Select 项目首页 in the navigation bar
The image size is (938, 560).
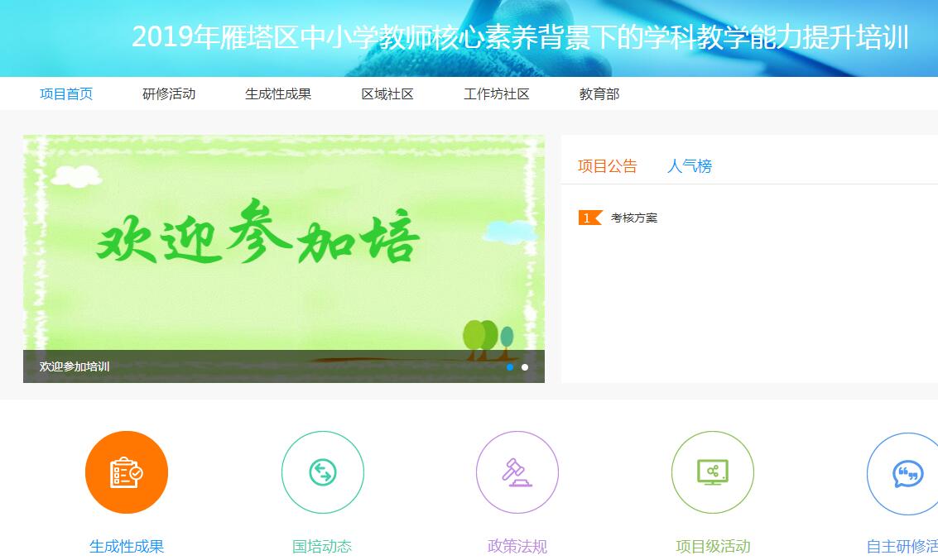(66, 94)
